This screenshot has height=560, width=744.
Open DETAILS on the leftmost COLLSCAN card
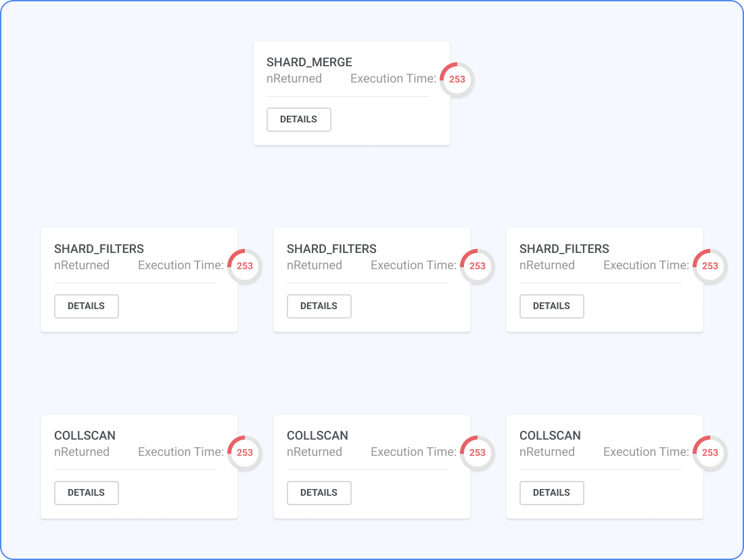(x=87, y=492)
